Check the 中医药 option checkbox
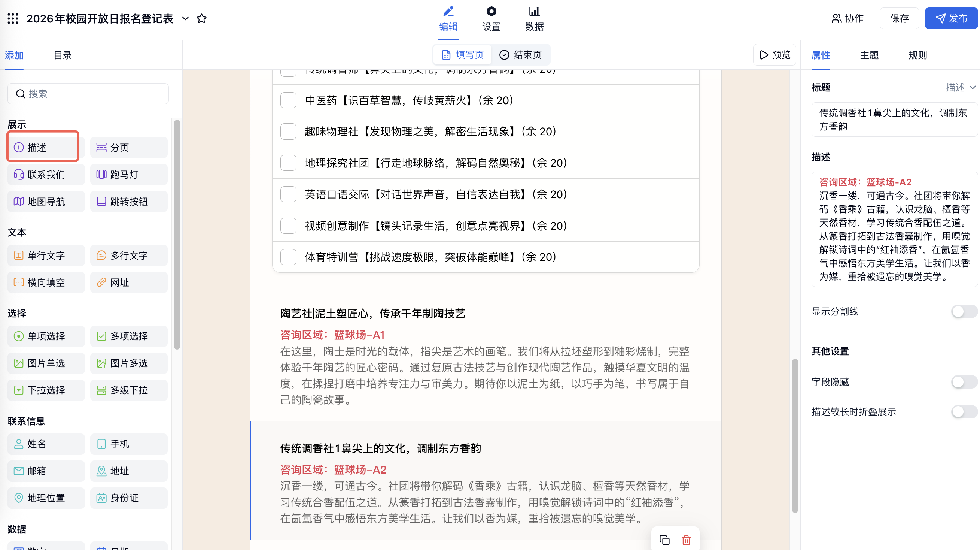 point(288,100)
